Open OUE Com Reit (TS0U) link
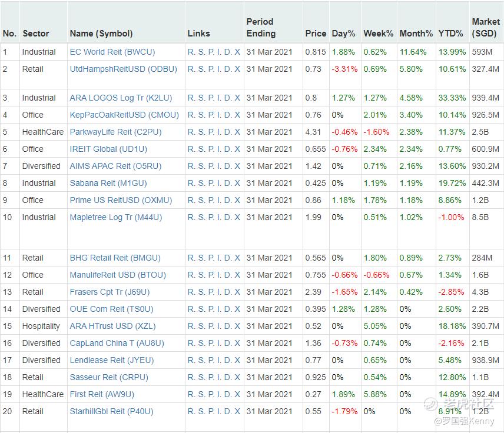Image resolution: width=504 pixels, height=433 pixels. click(111, 309)
